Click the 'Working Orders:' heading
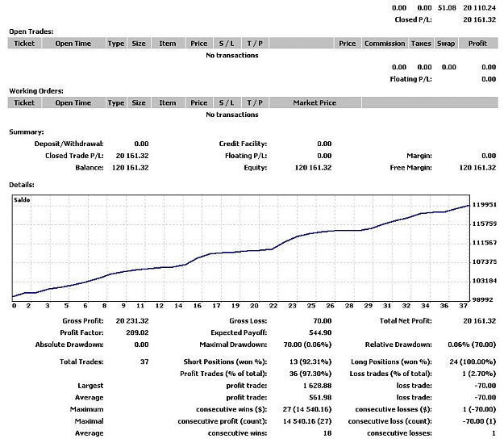504x439 pixels. pyautogui.click(x=36, y=91)
